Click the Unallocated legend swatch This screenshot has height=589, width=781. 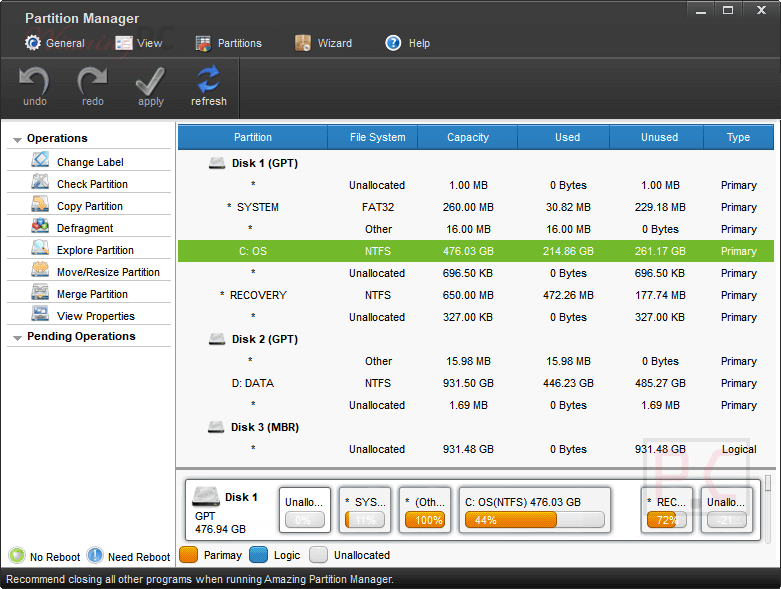pos(318,555)
